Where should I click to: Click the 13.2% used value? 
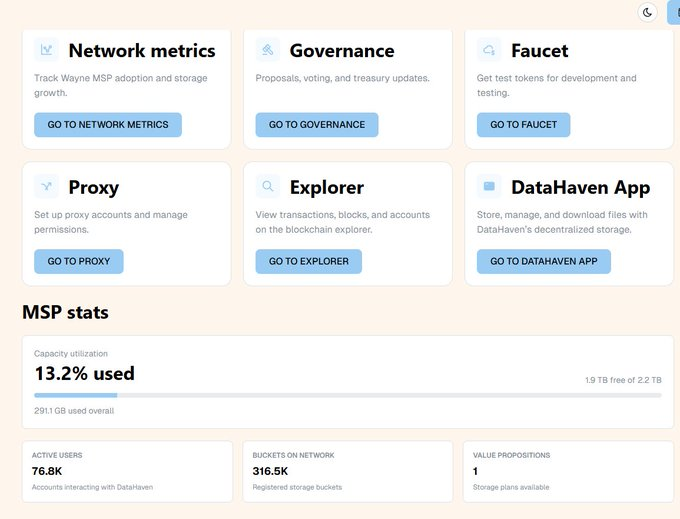click(85, 374)
